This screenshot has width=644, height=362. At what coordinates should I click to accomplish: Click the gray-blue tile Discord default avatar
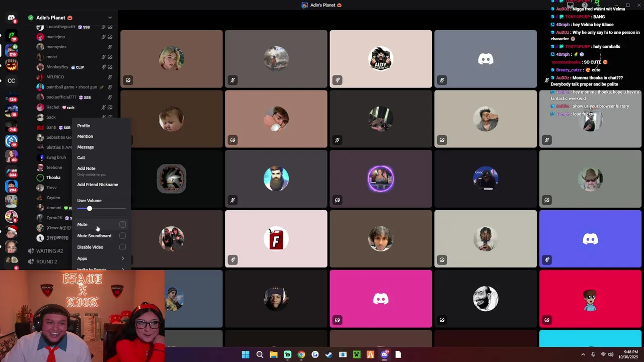[x=486, y=59]
